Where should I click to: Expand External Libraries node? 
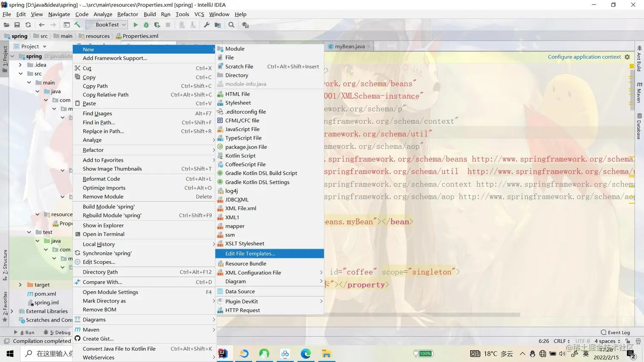pyautogui.click(x=12, y=311)
